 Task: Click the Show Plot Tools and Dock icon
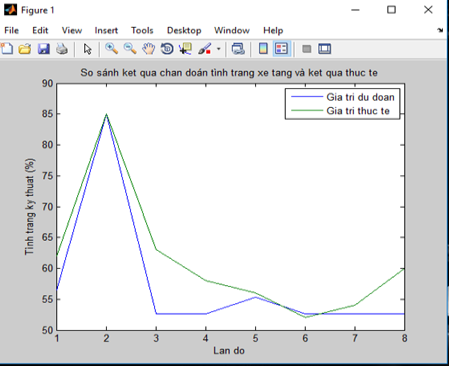[325, 49]
